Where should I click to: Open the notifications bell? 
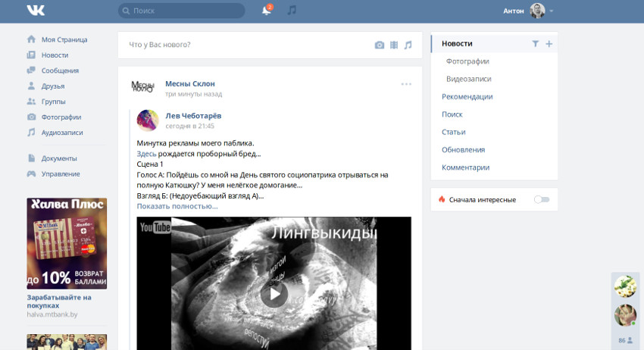pos(266,11)
